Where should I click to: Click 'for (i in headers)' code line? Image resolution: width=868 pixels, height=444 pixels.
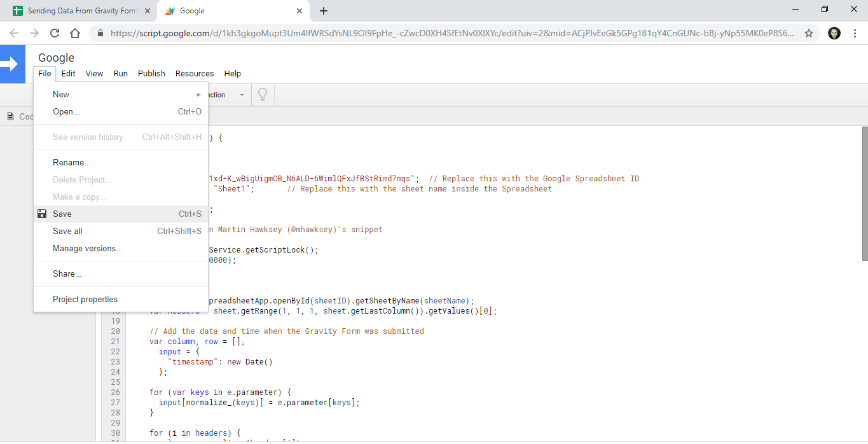(x=195, y=433)
